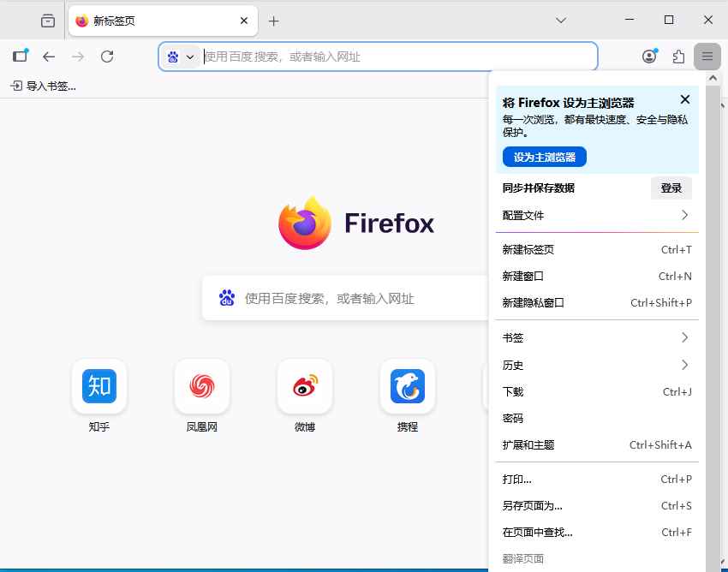Expand 历史 submenu
Screen dimensions: 728x572
597,365
